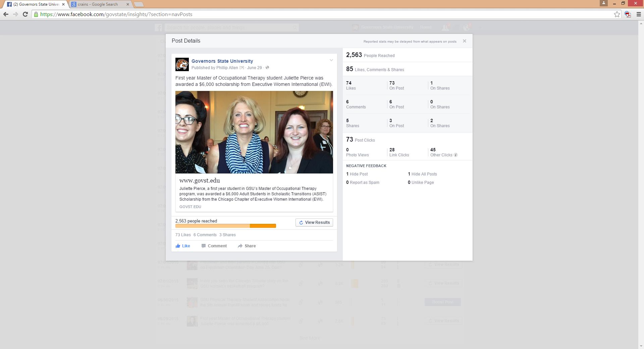The image size is (644, 349).
Task: Open a new browser tab
Action: point(139,4)
